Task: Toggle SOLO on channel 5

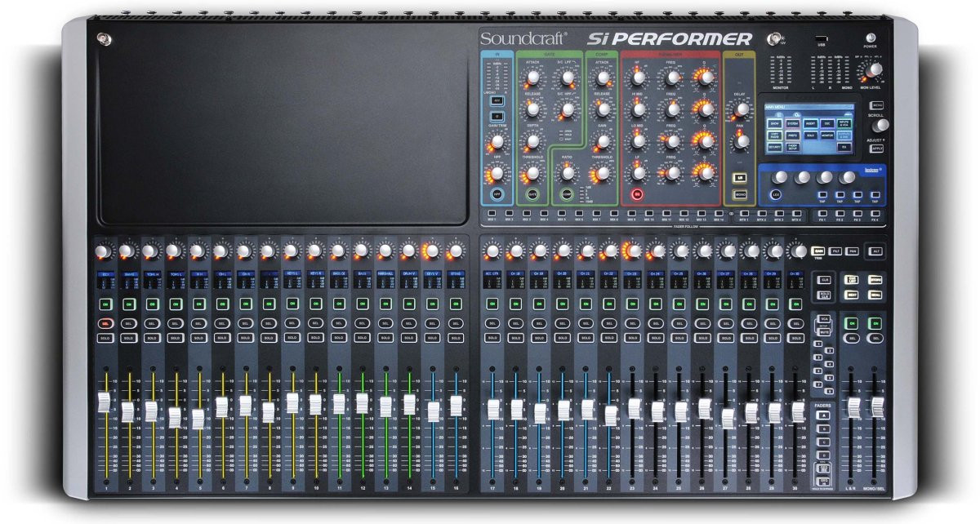Action: pyautogui.click(x=198, y=337)
